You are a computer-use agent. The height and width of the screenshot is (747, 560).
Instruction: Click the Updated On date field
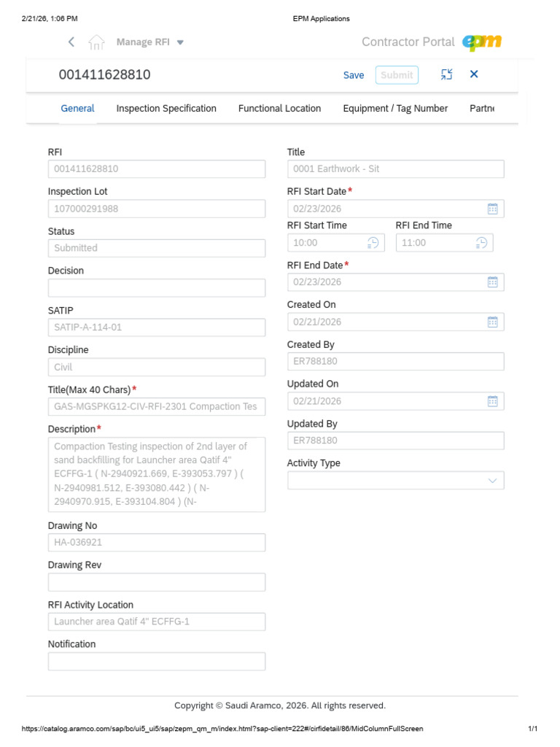click(396, 401)
